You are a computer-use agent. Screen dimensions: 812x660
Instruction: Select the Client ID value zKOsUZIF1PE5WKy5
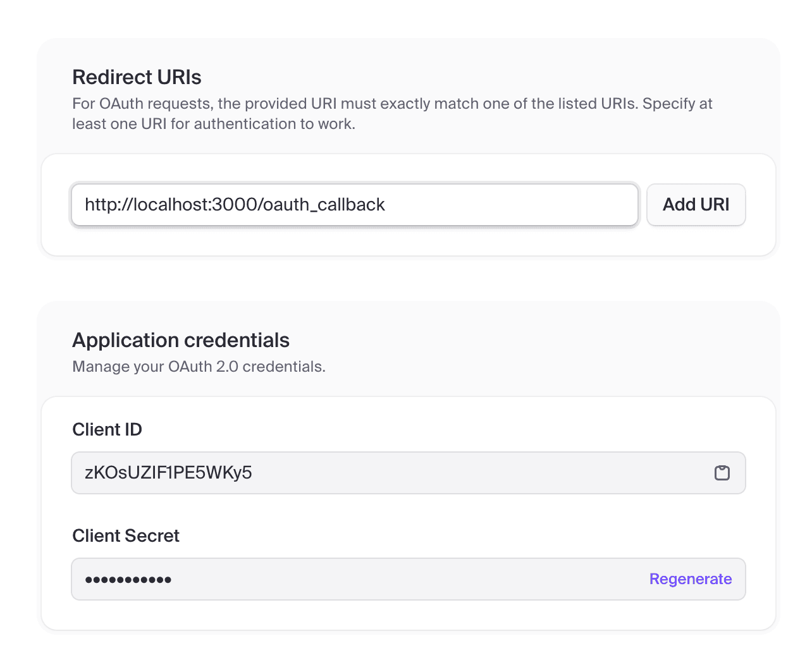click(168, 473)
